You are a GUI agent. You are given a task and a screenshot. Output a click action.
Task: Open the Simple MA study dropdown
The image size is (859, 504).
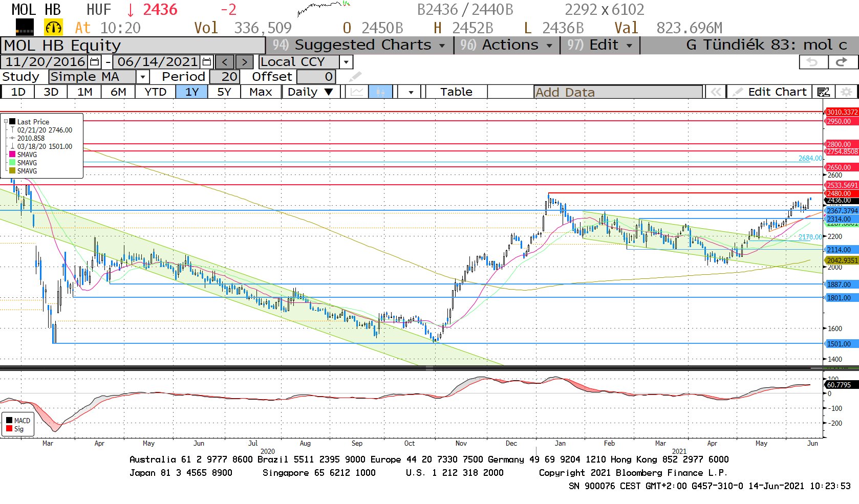point(143,77)
